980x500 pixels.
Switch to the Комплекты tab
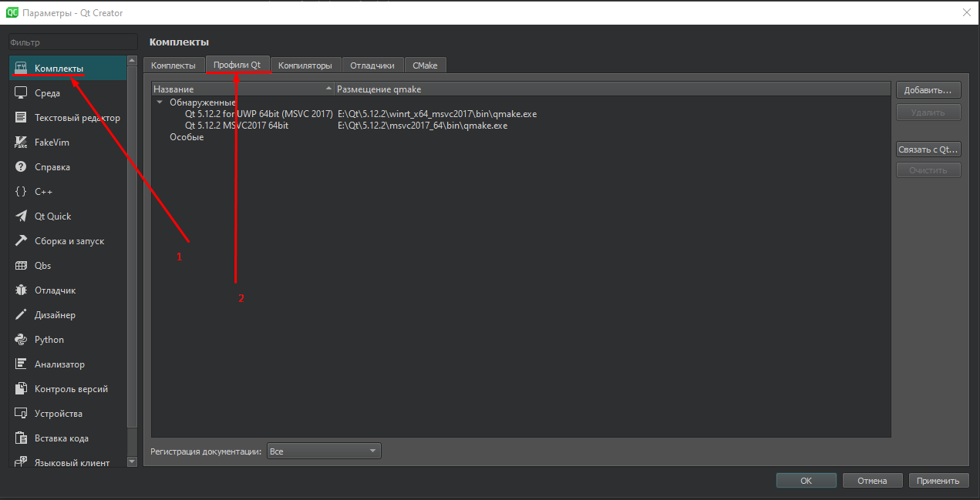click(174, 65)
